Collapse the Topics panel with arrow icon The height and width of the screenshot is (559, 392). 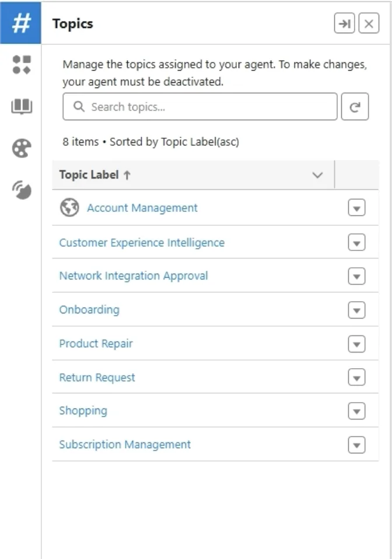[344, 23]
